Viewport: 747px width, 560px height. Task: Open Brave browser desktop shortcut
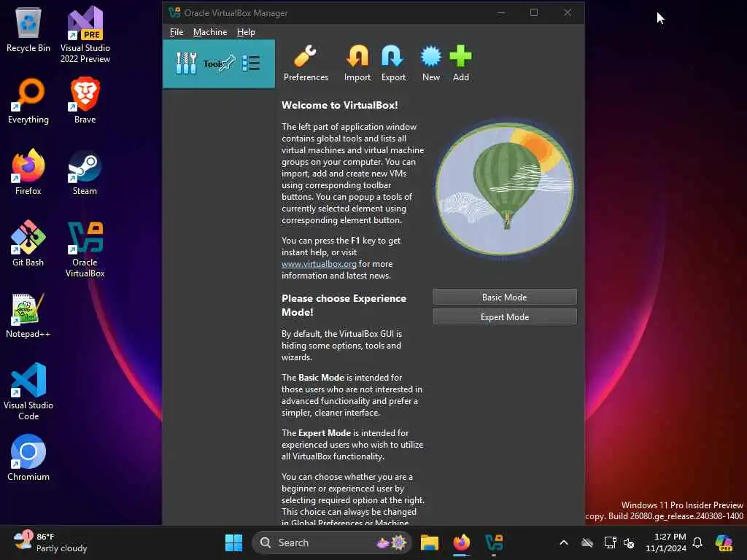[x=85, y=101]
